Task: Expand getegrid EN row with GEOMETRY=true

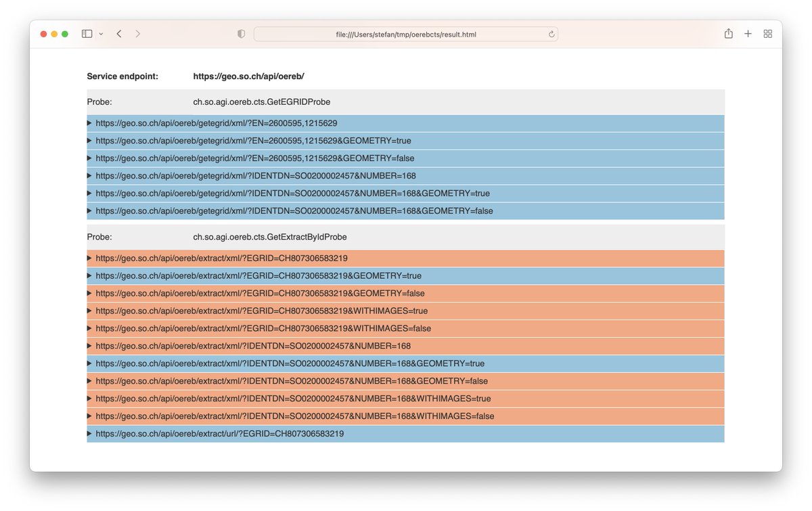Action: 405,141
